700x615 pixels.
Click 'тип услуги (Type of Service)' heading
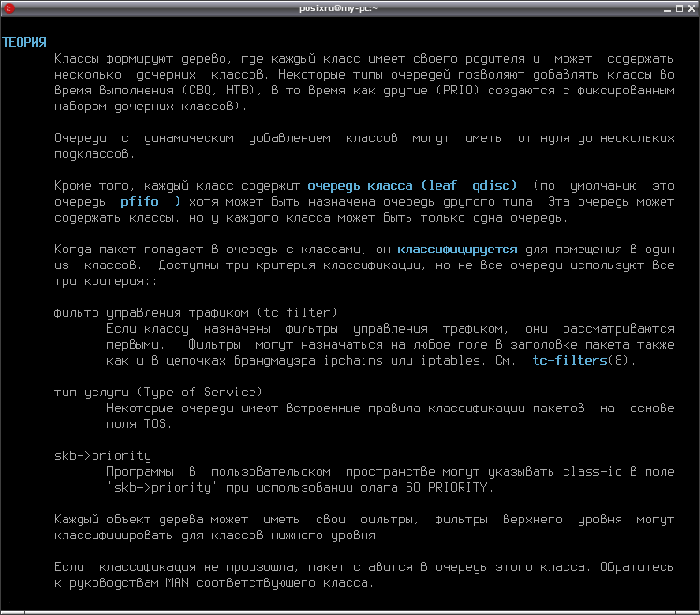pyautogui.click(x=158, y=393)
